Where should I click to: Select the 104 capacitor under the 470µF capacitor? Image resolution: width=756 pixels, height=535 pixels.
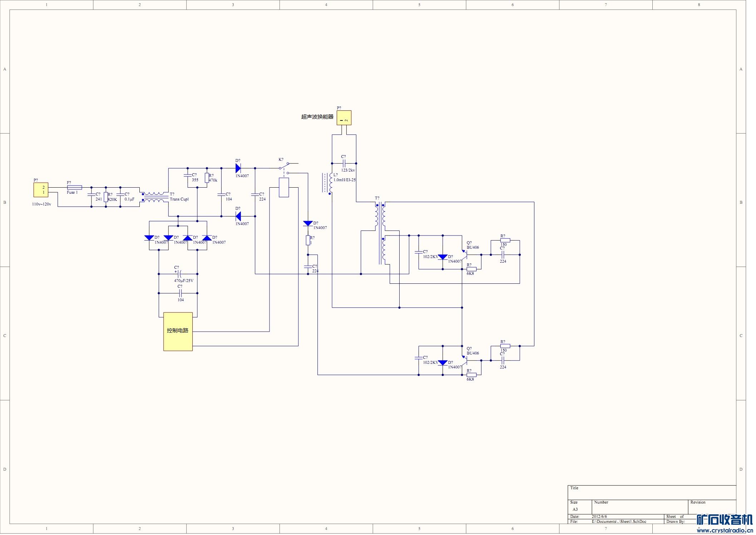(x=181, y=293)
